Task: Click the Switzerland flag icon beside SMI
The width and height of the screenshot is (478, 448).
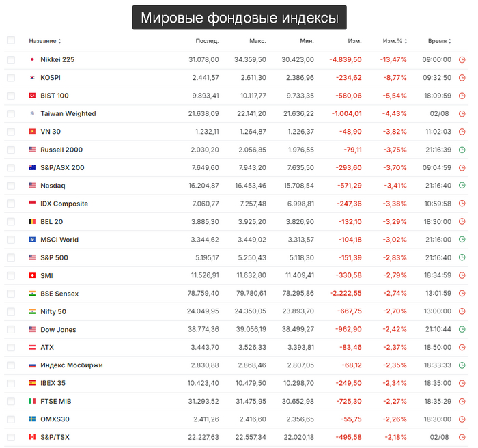Action: point(32,275)
